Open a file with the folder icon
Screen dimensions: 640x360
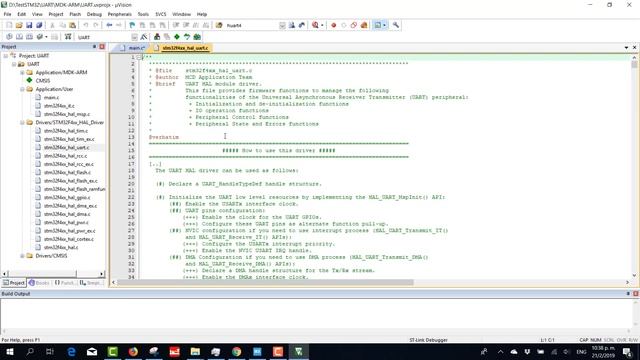coord(19,25)
